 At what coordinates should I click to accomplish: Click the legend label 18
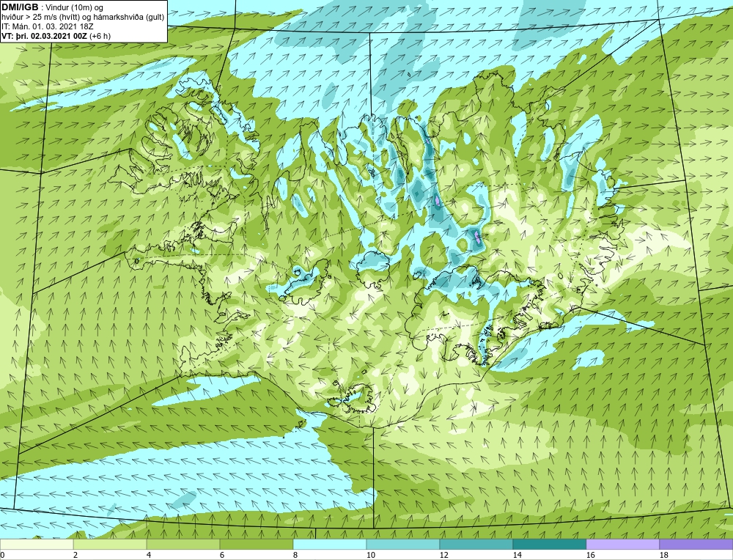[664, 555]
